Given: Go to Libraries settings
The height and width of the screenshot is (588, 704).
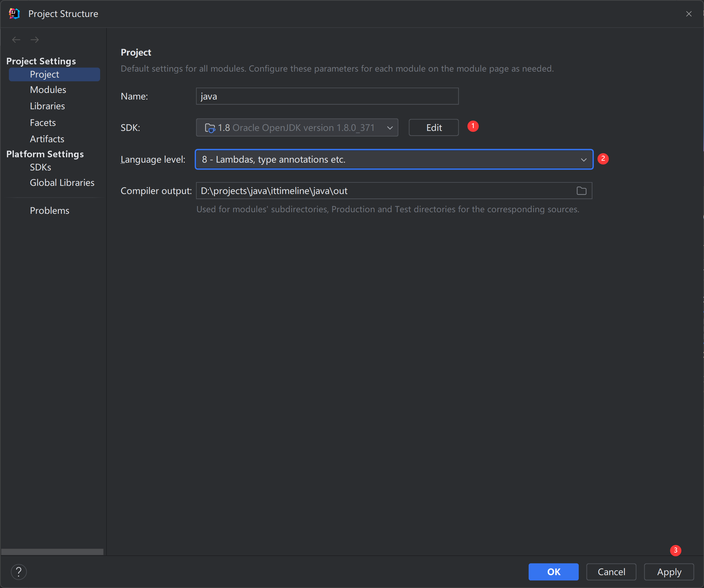Looking at the screenshot, I should coord(47,106).
